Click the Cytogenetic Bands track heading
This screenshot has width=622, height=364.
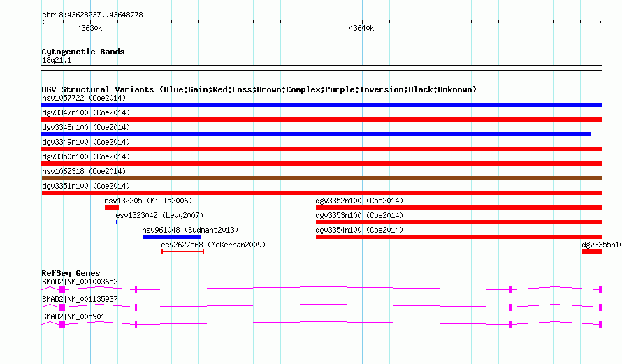point(83,52)
